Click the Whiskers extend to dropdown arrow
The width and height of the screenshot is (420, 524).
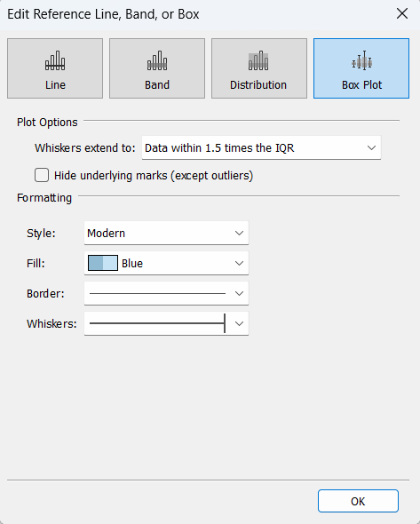point(371,147)
